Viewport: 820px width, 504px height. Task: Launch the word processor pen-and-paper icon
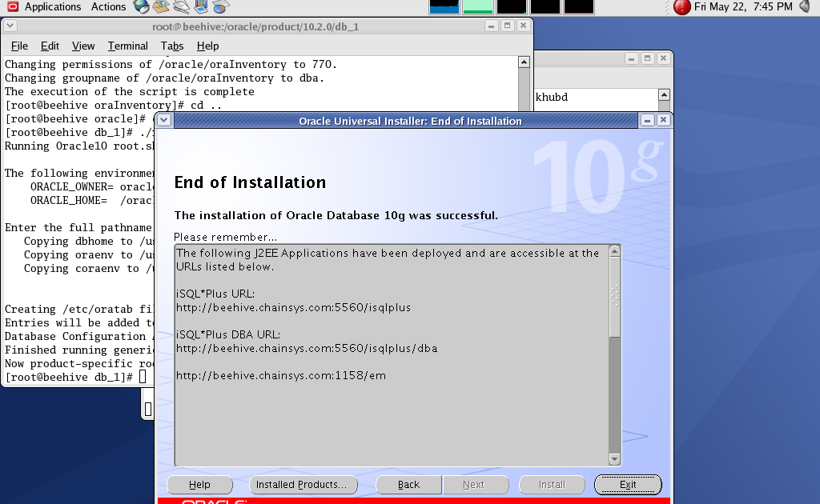181,6
